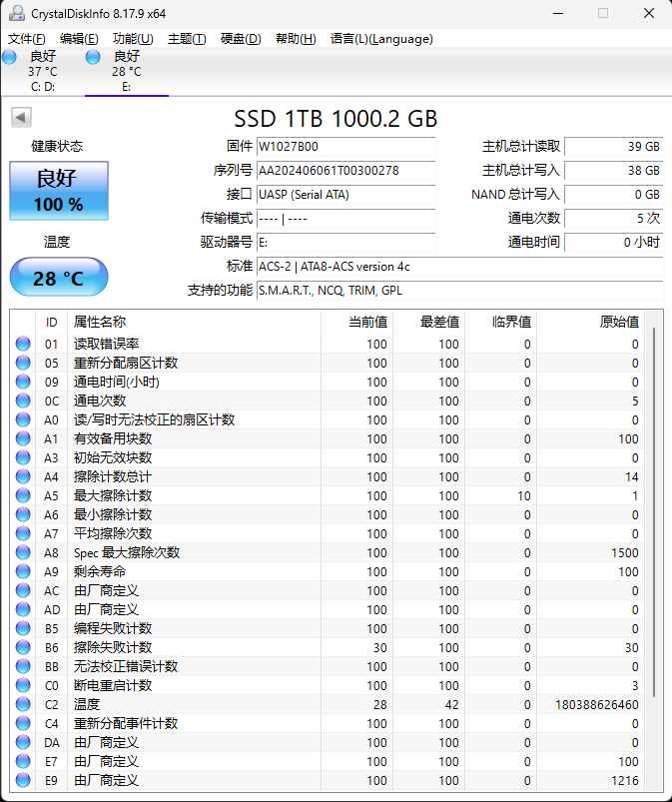Click the 接口 field UASP (Serial ATA)

point(345,195)
